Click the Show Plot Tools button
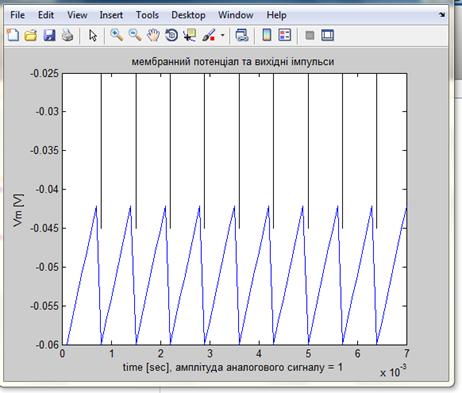This screenshot has height=393, width=462. click(328, 35)
